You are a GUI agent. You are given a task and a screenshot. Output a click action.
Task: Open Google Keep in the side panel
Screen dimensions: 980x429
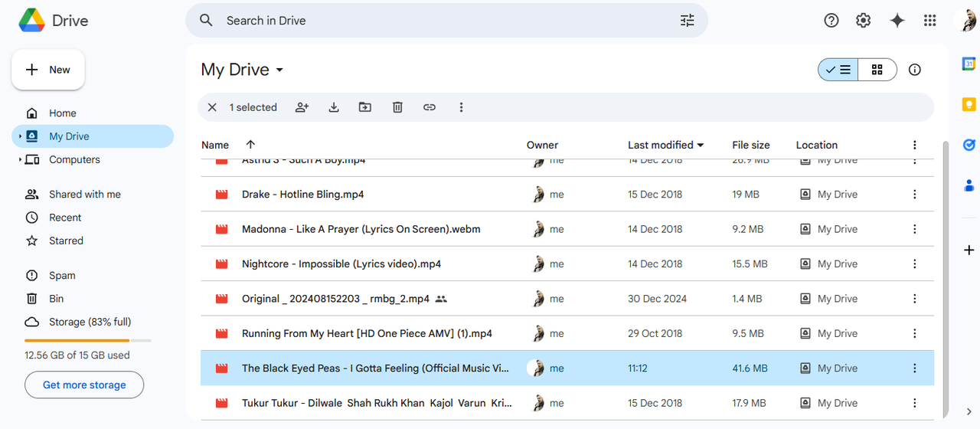click(969, 105)
